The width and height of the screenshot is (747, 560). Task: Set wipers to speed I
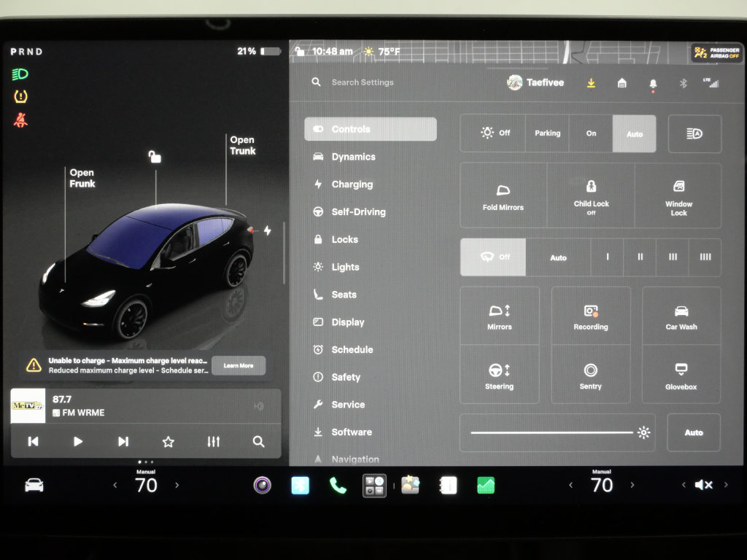tap(608, 257)
